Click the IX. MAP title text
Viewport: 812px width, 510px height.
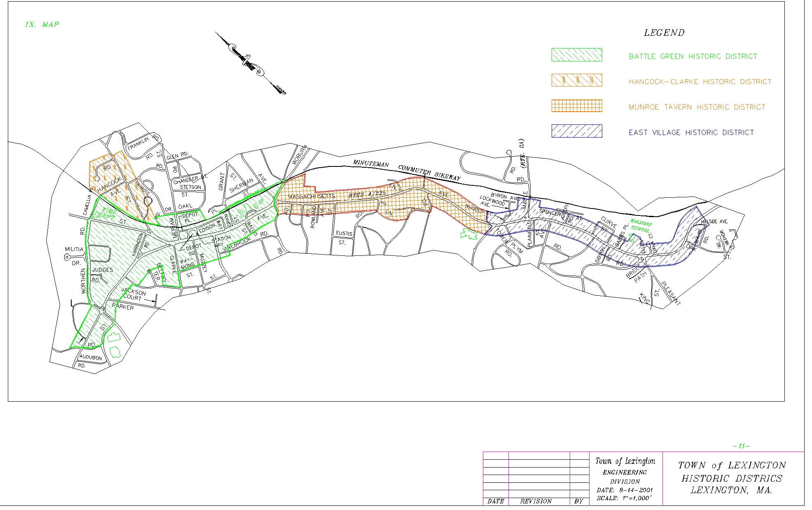[x=42, y=24]
